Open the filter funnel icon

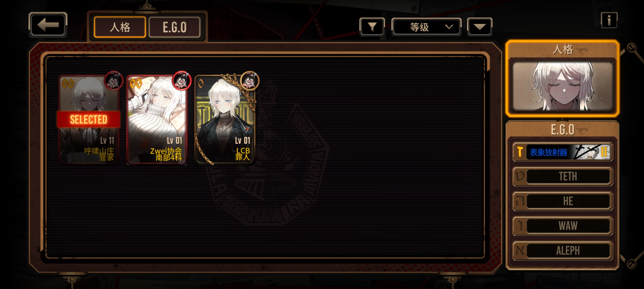click(372, 27)
